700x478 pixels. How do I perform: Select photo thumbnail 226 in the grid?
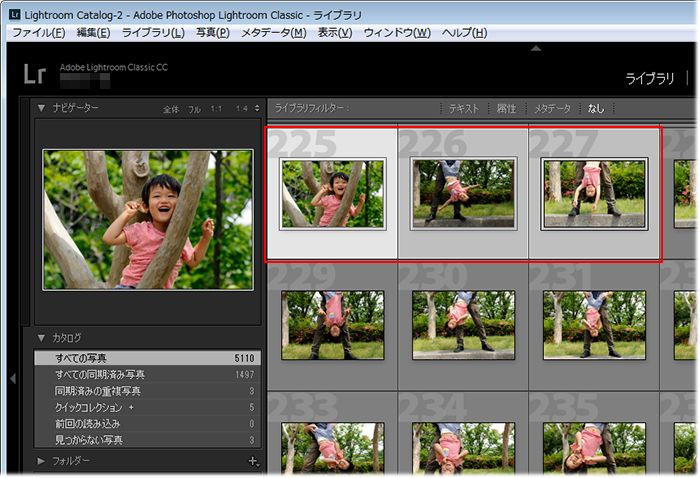point(463,194)
